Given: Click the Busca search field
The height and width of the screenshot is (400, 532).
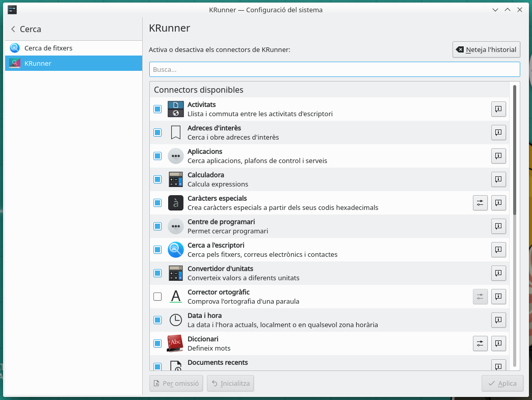Looking at the screenshot, I should point(334,69).
